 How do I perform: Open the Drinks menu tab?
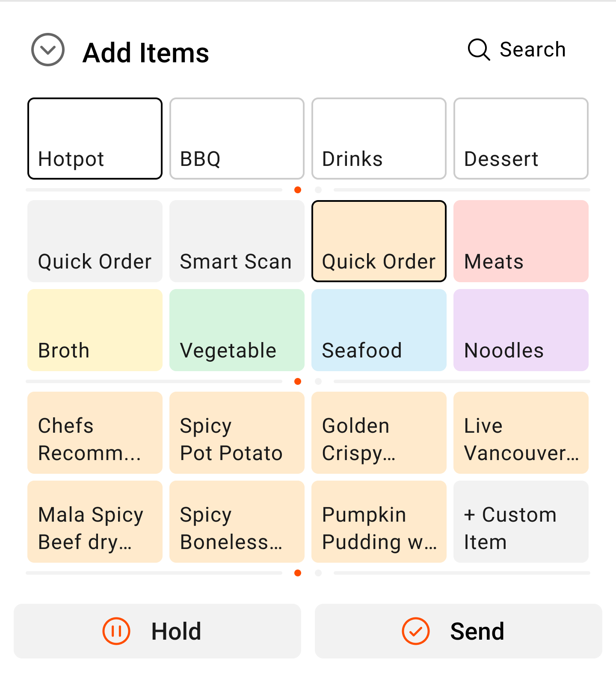[379, 139]
